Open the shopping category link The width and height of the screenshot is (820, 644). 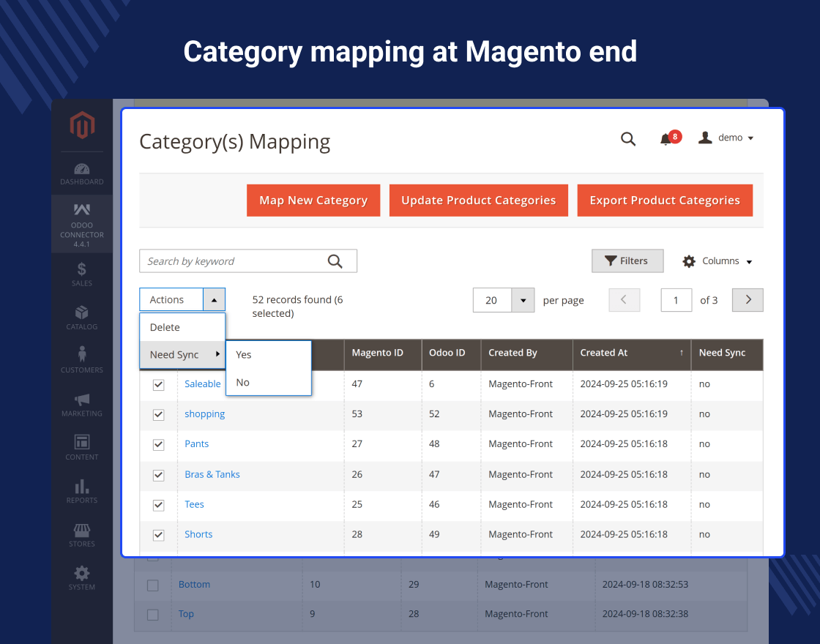click(x=204, y=414)
